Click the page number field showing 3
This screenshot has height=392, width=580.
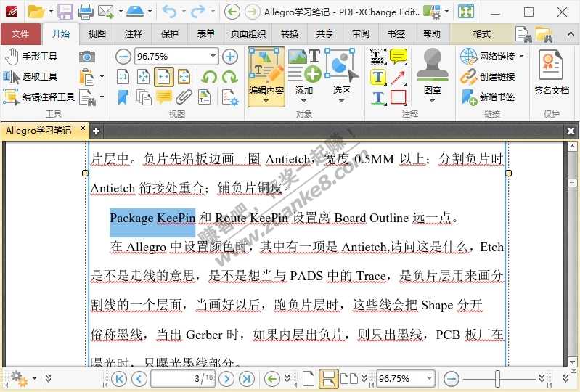click(x=183, y=378)
